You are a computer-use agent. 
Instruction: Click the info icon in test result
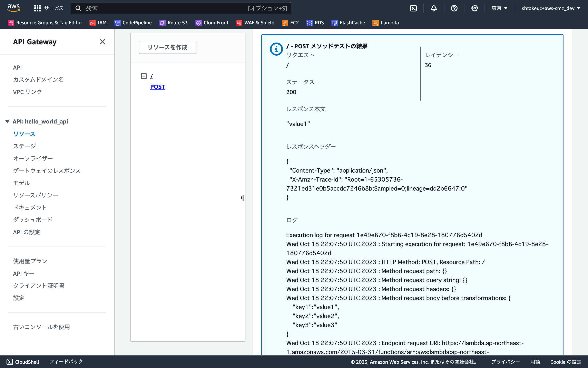(276, 49)
